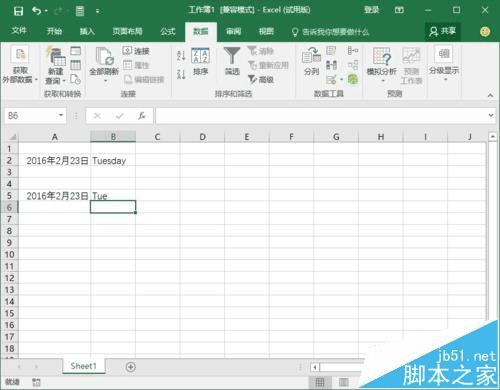Click Remove Duplicates icon in Data Tools

point(331,65)
